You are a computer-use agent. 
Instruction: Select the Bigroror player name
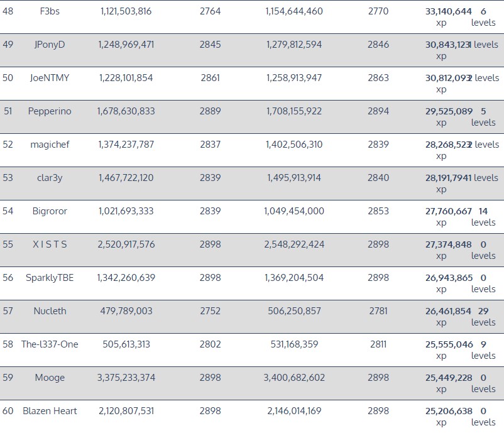click(x=50, y=211)
